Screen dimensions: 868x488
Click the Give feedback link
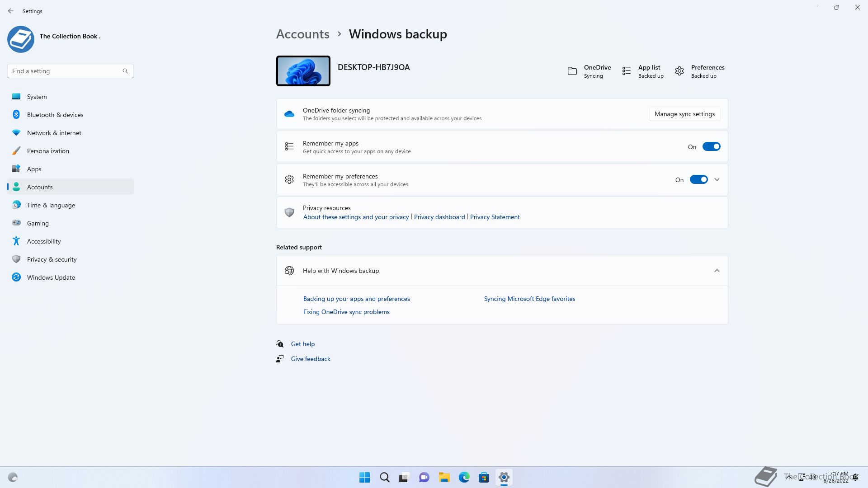click(x=311, y=359)
